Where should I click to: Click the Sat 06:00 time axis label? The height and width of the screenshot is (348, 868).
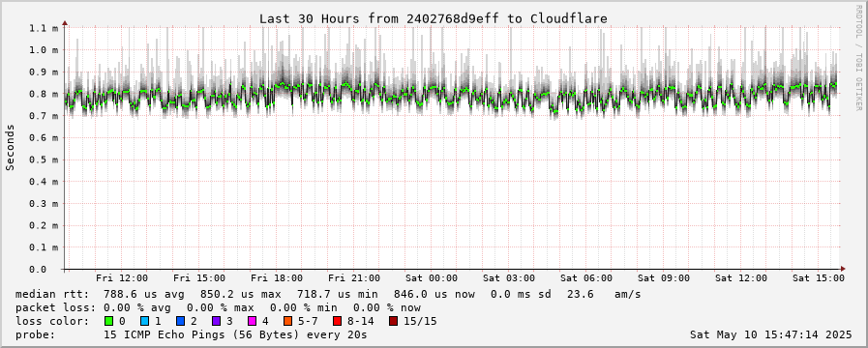pos(586,277)
